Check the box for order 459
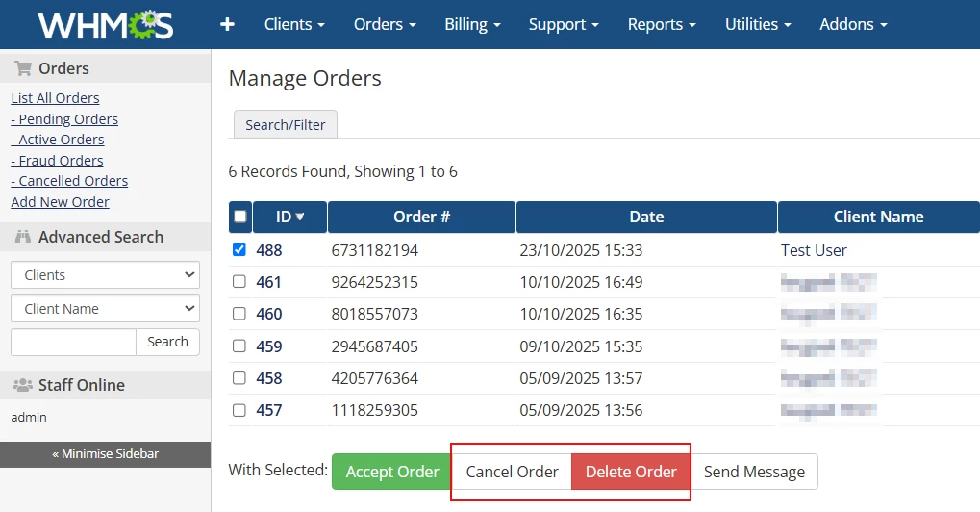Screen dimensions: 980x512 pos(239,346)
